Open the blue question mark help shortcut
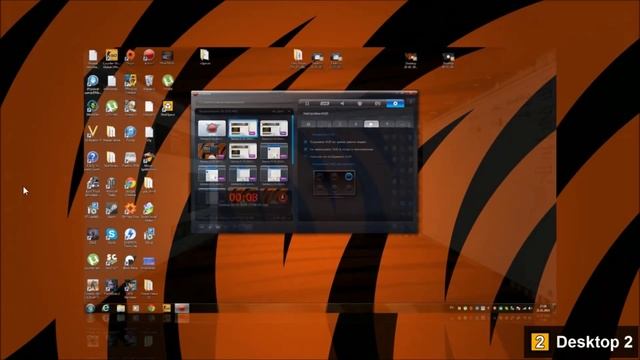The width and height of the screenshot is (640, 360). tap(93, 157)
